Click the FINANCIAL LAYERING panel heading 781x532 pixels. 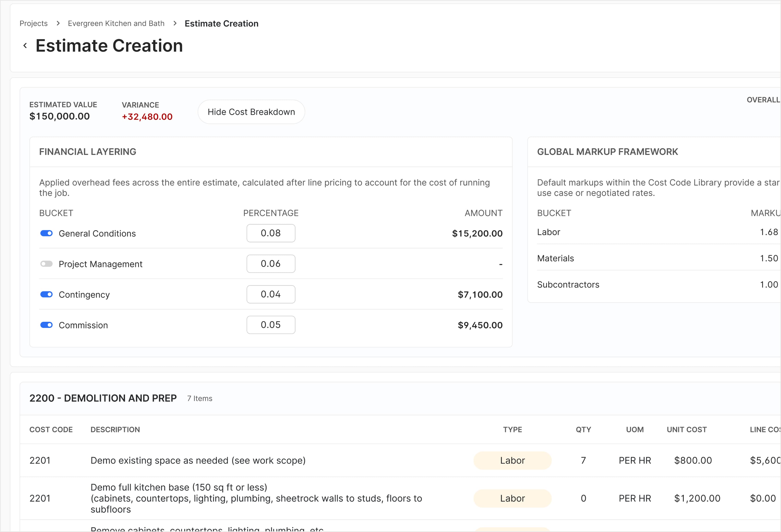click(x=88, y=152)
